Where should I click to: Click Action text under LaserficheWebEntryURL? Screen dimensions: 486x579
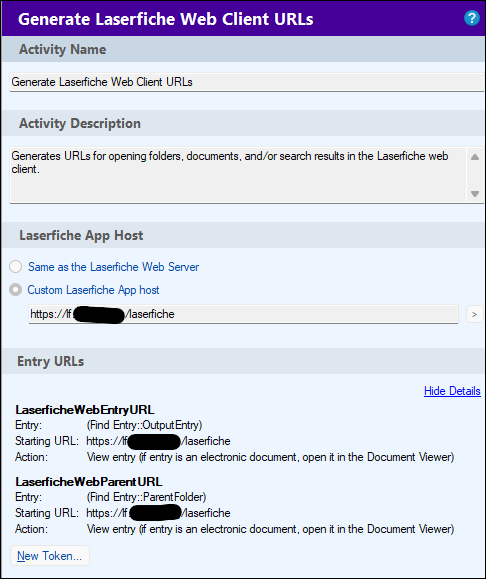coord(270,457)
